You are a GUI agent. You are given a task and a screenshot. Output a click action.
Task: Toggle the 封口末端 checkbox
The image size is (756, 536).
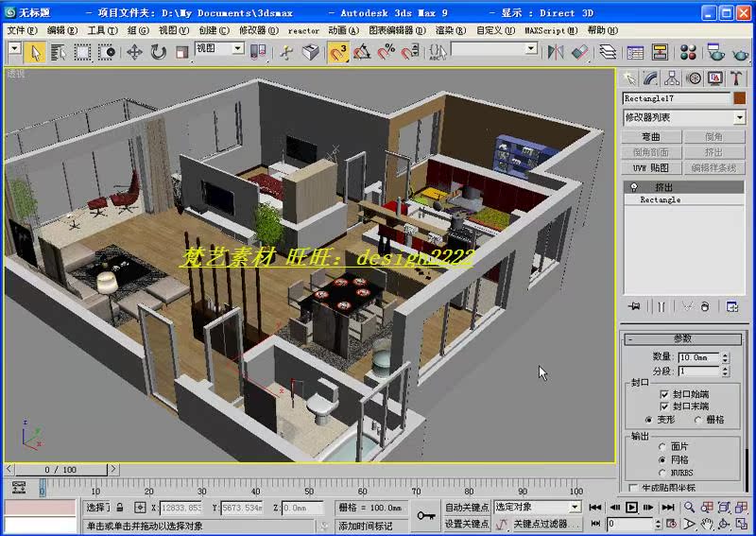664,406
